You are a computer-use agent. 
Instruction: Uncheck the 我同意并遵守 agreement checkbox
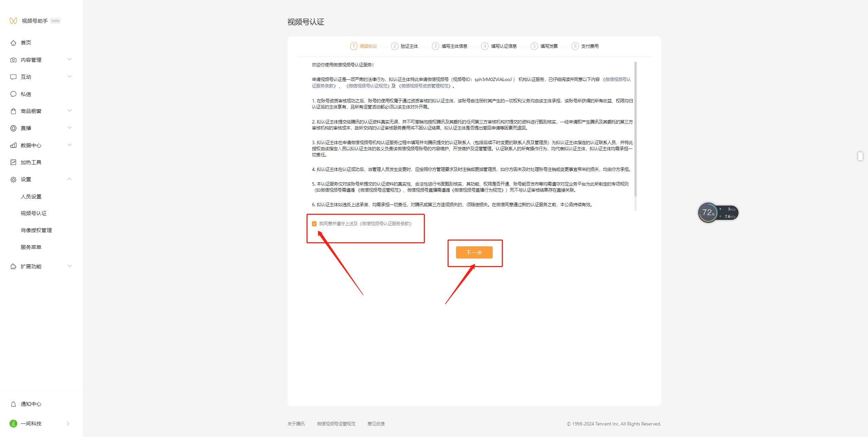click(314, 224)
